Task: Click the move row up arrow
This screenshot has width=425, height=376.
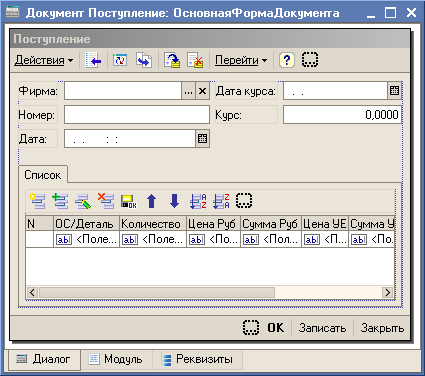Action: point(152,201)
